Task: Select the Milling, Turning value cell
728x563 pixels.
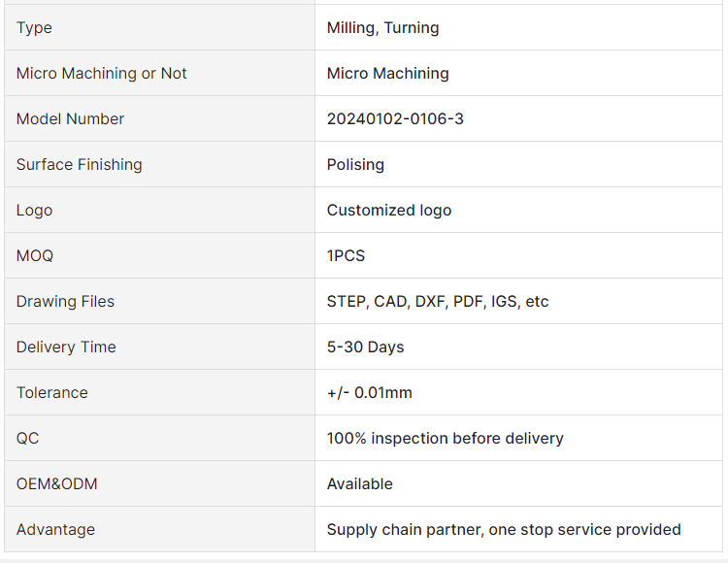Action: click(518, 27)
